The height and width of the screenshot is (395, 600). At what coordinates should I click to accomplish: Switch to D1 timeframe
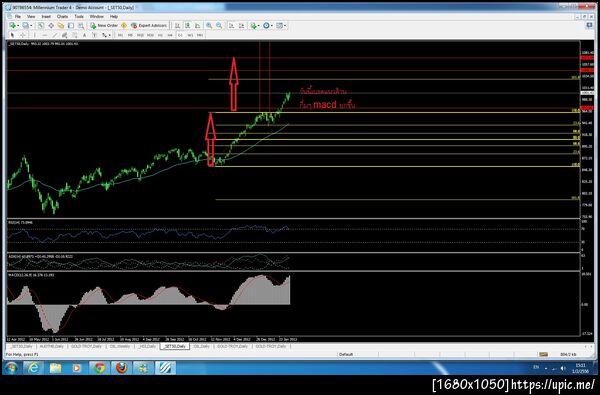click(180, 35)
